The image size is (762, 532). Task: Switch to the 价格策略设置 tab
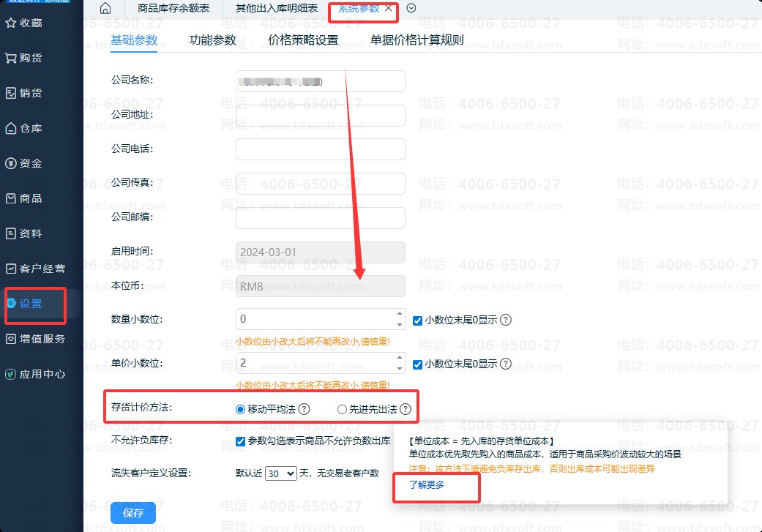tap(303, 40)
